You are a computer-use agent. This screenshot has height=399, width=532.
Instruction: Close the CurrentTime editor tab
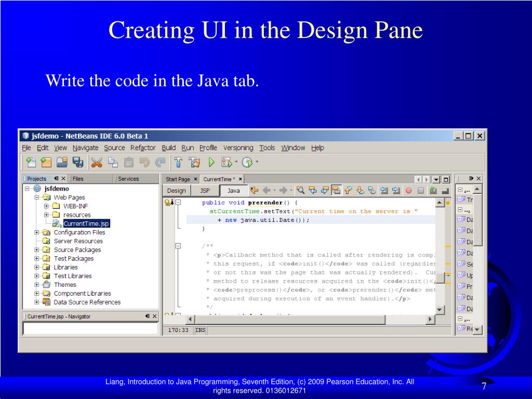pos(240,179)
